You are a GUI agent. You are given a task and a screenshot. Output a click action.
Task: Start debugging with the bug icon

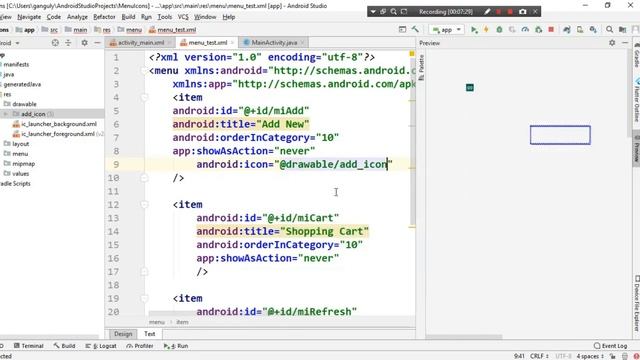tap(499, 30)
